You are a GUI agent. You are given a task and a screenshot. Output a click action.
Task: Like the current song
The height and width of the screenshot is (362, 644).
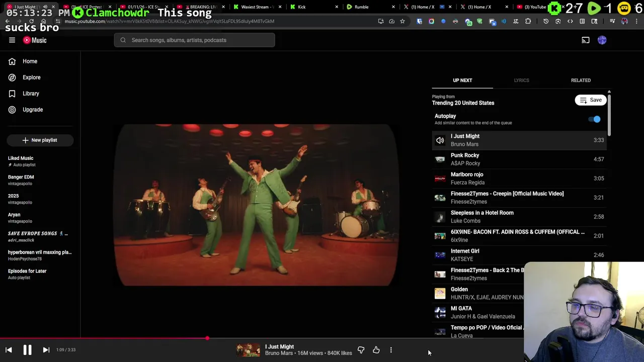(376, 350)
